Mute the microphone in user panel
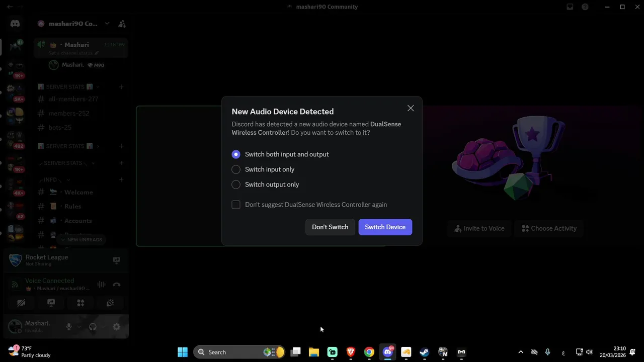 [69, 327]
